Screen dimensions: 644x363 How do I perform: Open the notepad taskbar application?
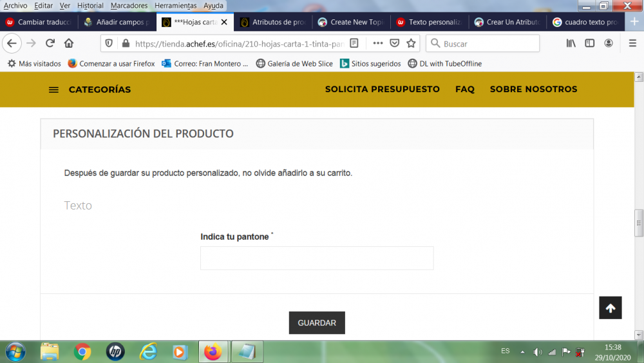(x=247, y=352)
